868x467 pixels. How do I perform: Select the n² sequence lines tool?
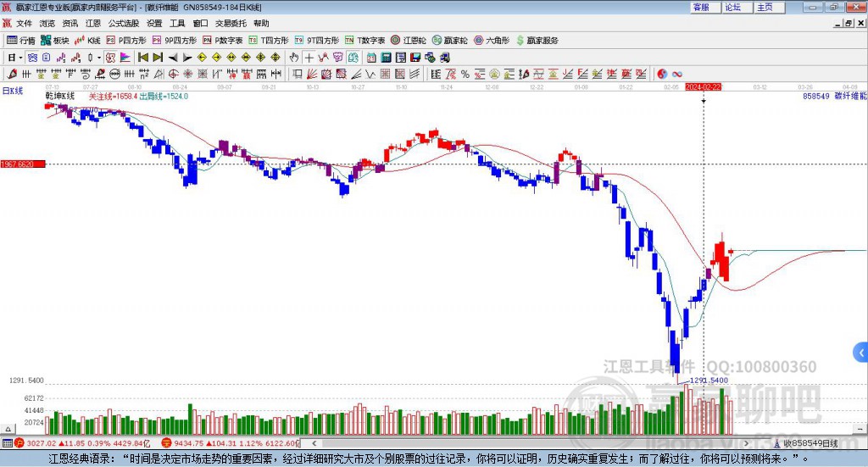144,74
